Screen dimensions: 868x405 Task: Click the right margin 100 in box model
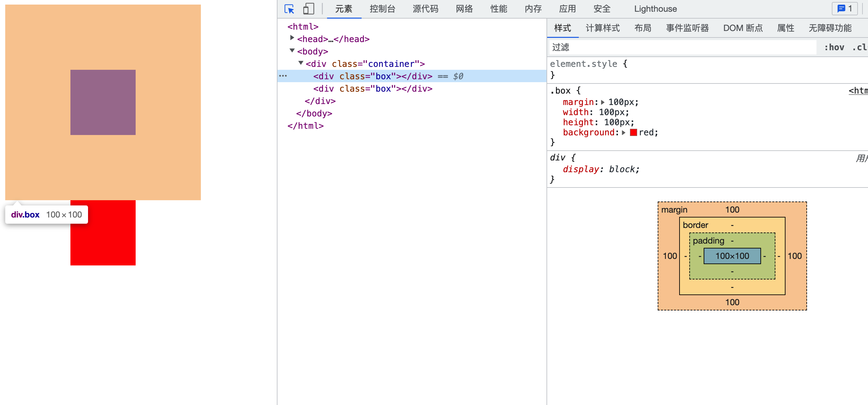tap(795, 256)
